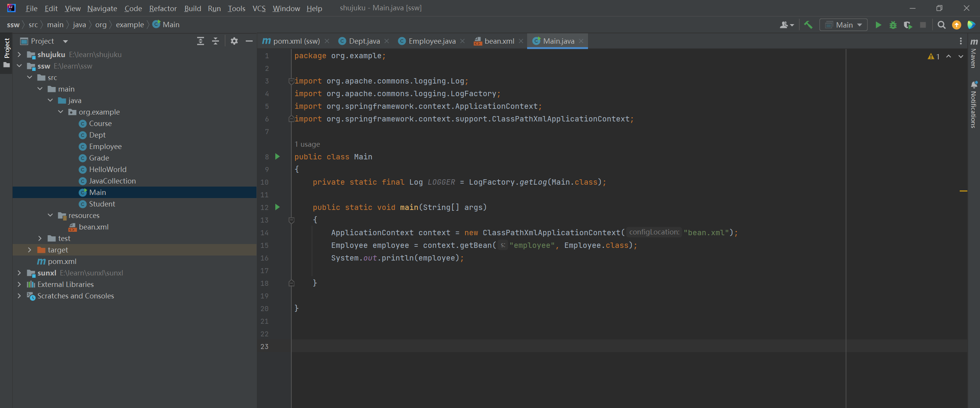980x408 pixels.
Task: Click the Debug bug icon
Action: pyautogui.click(x=893, y=25)
